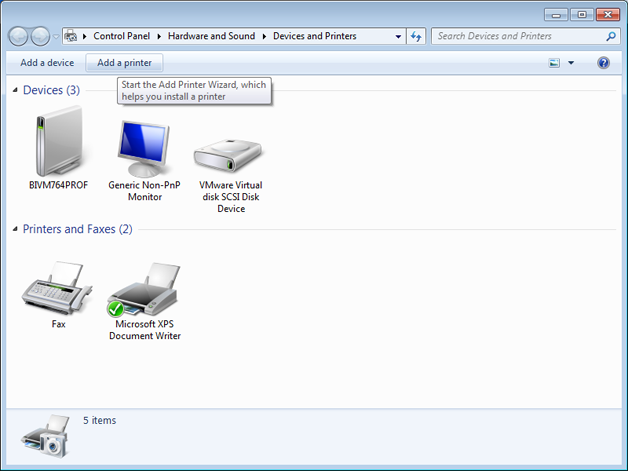Expand the arrow after Control Panel breadcrumb
This screenshot has width=628, height=471.
(x=159, y=36)
